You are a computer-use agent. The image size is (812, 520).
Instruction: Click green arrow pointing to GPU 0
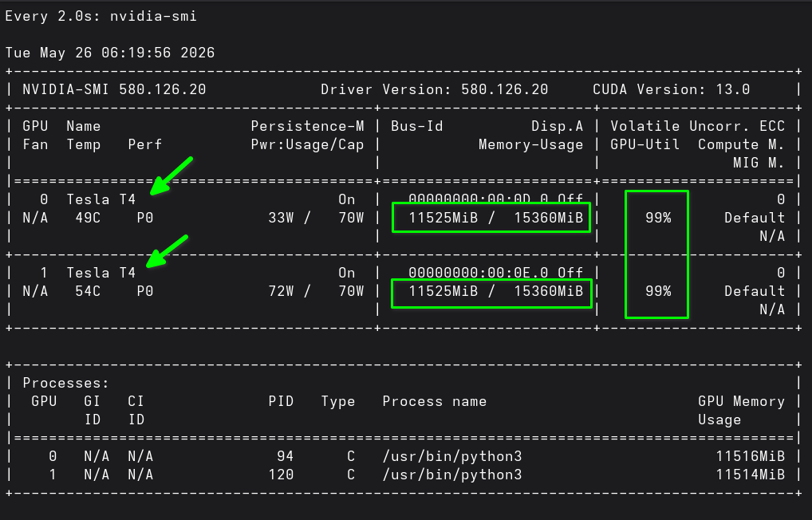171,176
